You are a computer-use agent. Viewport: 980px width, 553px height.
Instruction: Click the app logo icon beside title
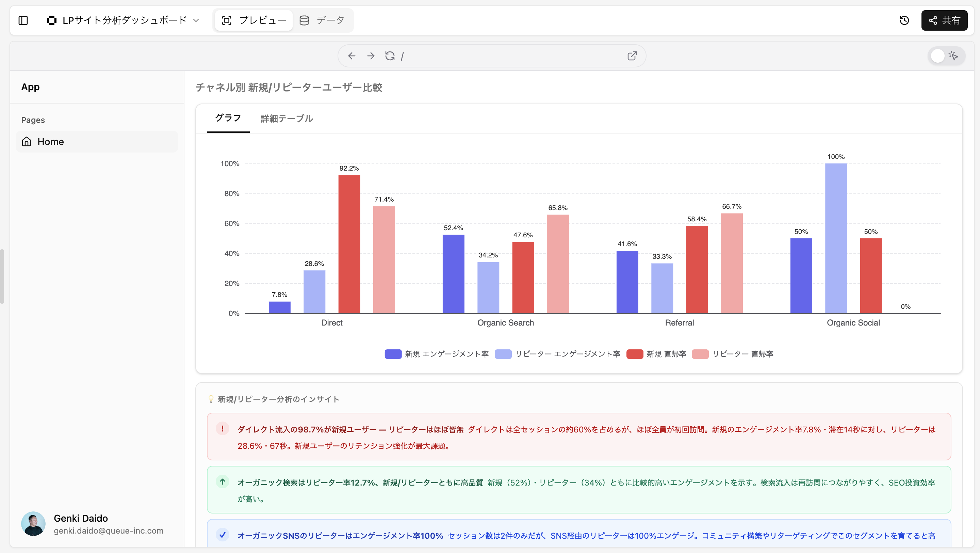(x=51, y=20)
